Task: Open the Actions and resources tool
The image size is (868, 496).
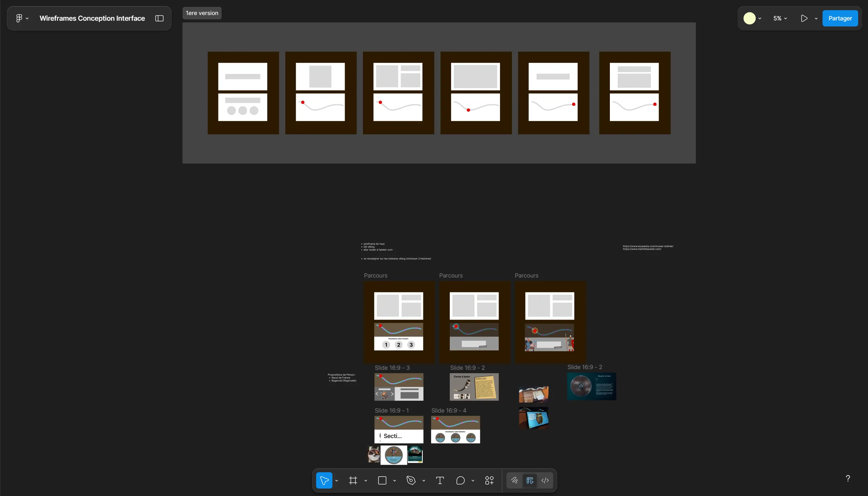Action: tap(489, 480)
